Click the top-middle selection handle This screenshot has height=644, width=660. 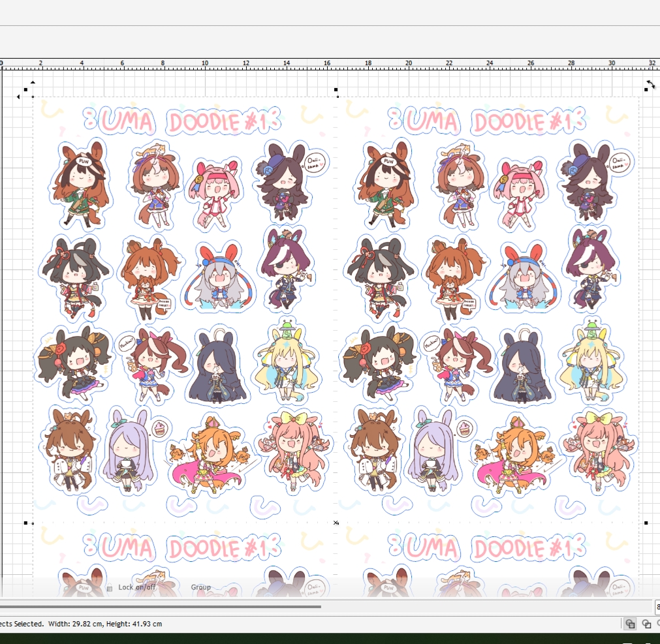(x=336, y=89)
